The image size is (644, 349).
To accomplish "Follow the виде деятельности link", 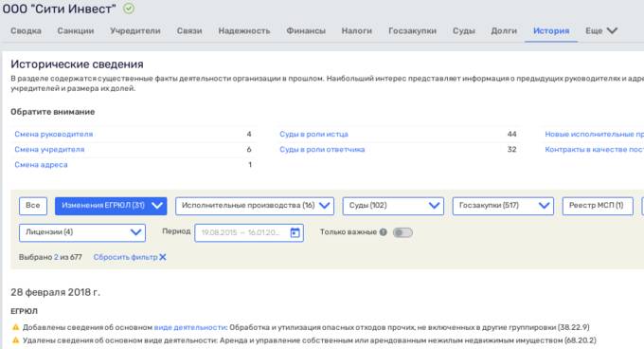I will [189, 327].
